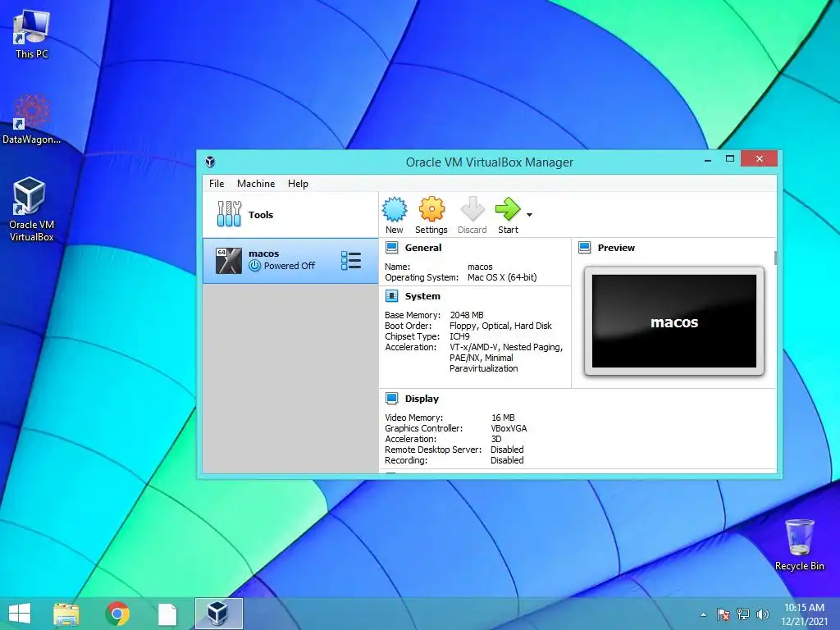Click the 'Mac OS X (64-bit)' operating system text

click(502, 277)
